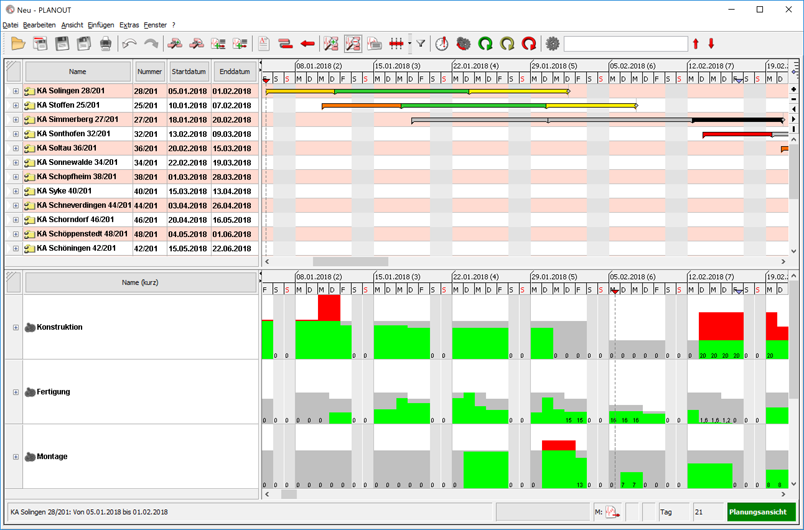Open dropdown arrow beside red grid icon
This screenshot has height=530, width=804.
[x=410, y=44]
